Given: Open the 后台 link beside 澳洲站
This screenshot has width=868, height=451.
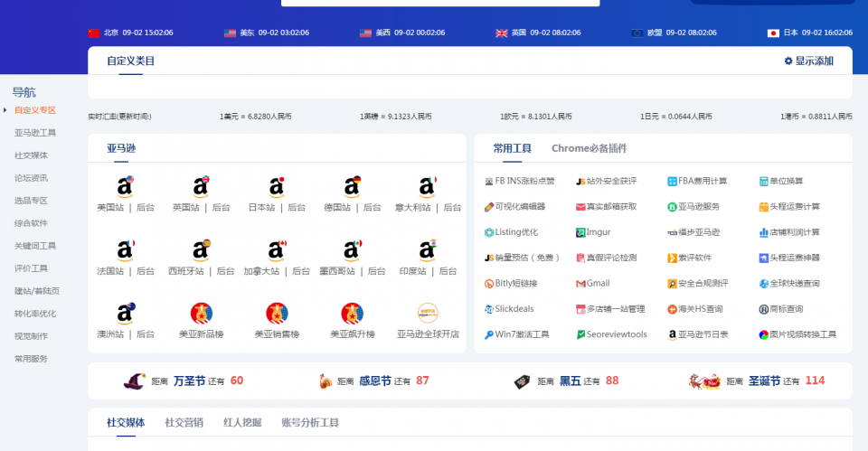Looking at the screenshot, I should pyautogui.click(x=146, y=334).
